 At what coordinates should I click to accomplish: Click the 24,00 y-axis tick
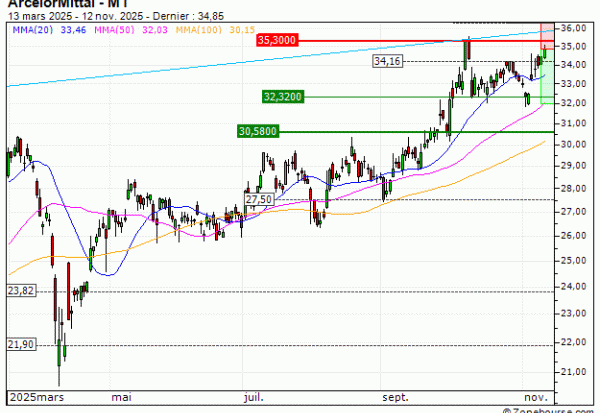[x=574, y=286]
